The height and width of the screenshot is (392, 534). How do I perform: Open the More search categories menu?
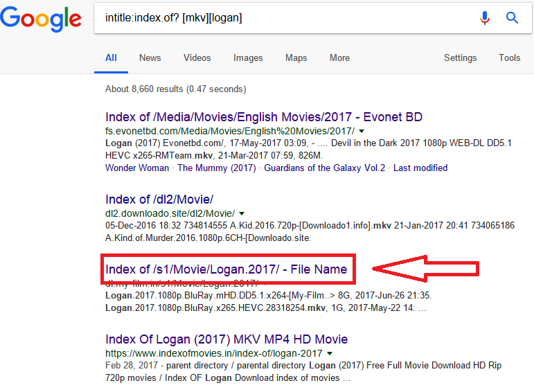click(339, 58)
